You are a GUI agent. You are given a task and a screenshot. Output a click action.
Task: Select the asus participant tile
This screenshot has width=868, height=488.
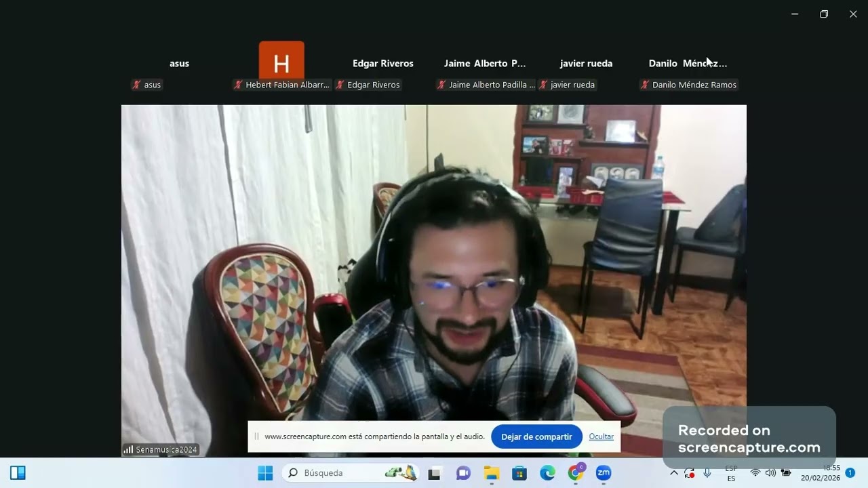(x=179, y=64)
